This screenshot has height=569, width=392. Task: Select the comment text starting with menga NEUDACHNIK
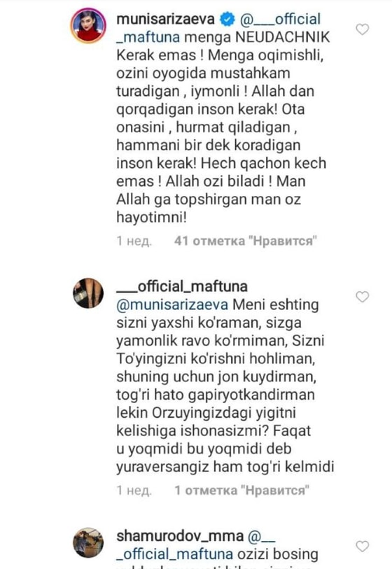(x=223, y=127)
